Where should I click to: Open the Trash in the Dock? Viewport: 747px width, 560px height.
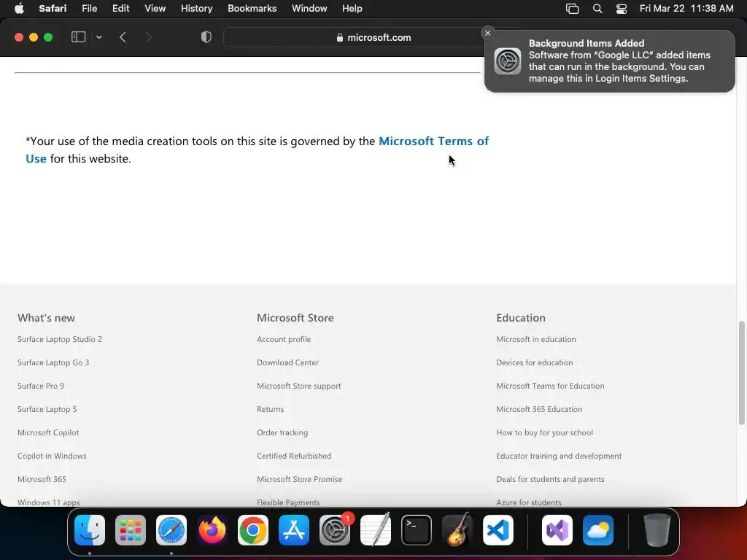[657, 530]
